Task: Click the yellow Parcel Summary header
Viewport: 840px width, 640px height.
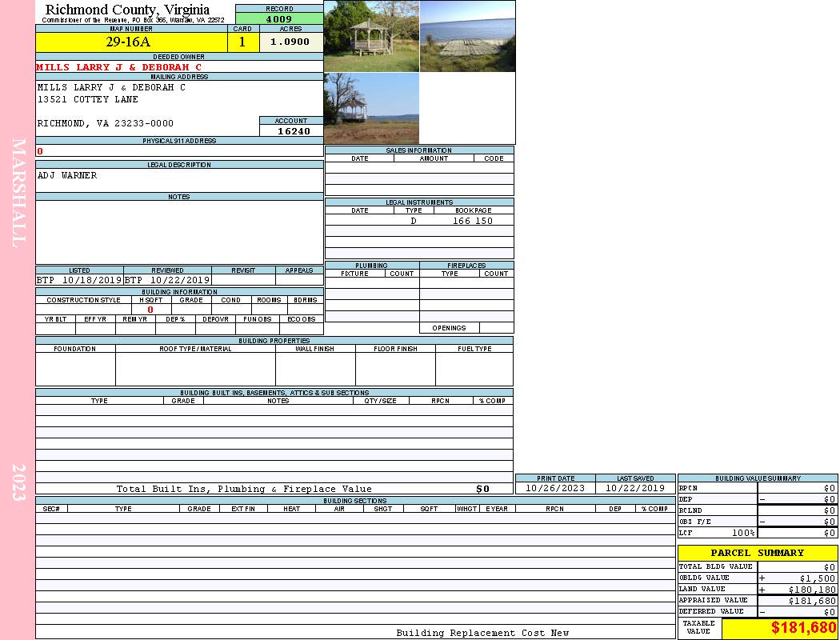Action: pos(757,553)
